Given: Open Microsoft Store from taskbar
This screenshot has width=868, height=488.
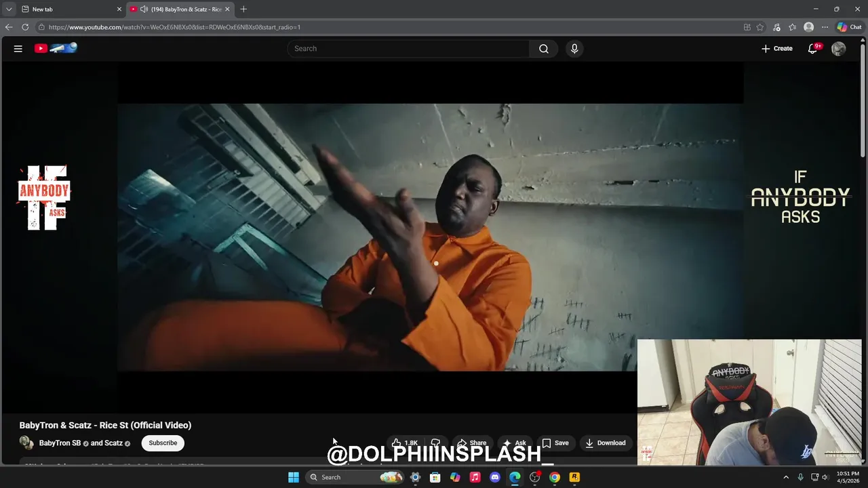Looking at the screenshot, I should 435,477.
